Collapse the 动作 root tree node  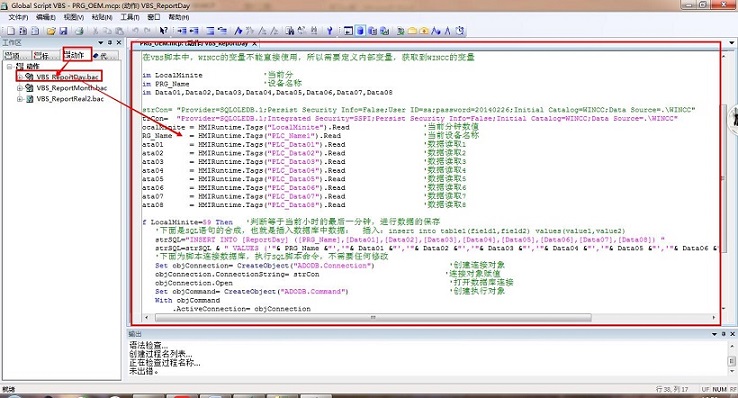click(9, 66)
